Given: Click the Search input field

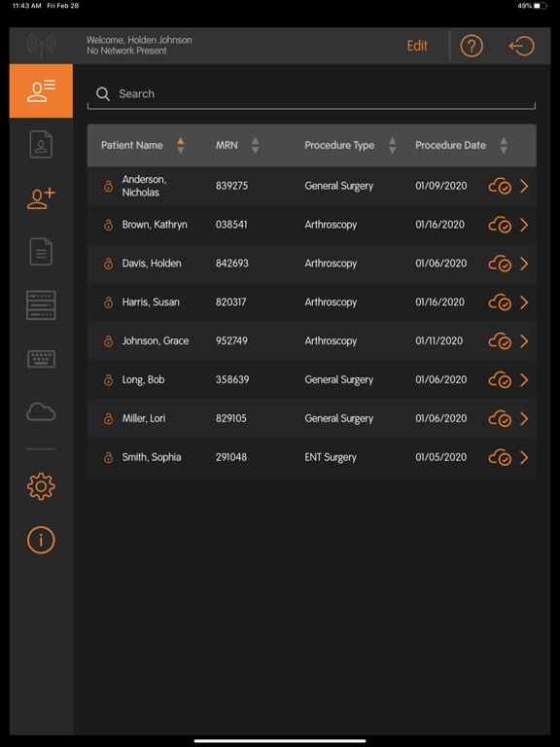Looking at the screenshot, I should (311, 93).
